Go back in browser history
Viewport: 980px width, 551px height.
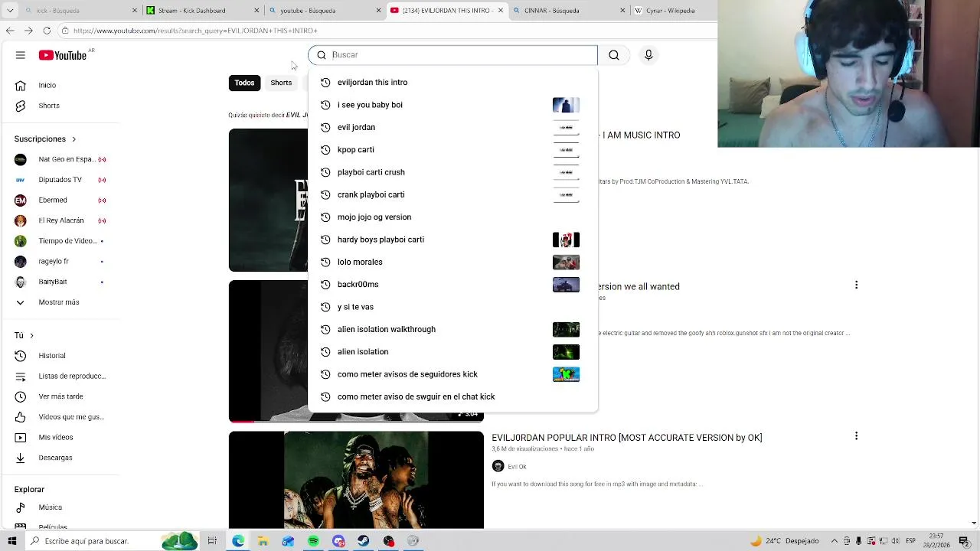(x=10, y=31)
